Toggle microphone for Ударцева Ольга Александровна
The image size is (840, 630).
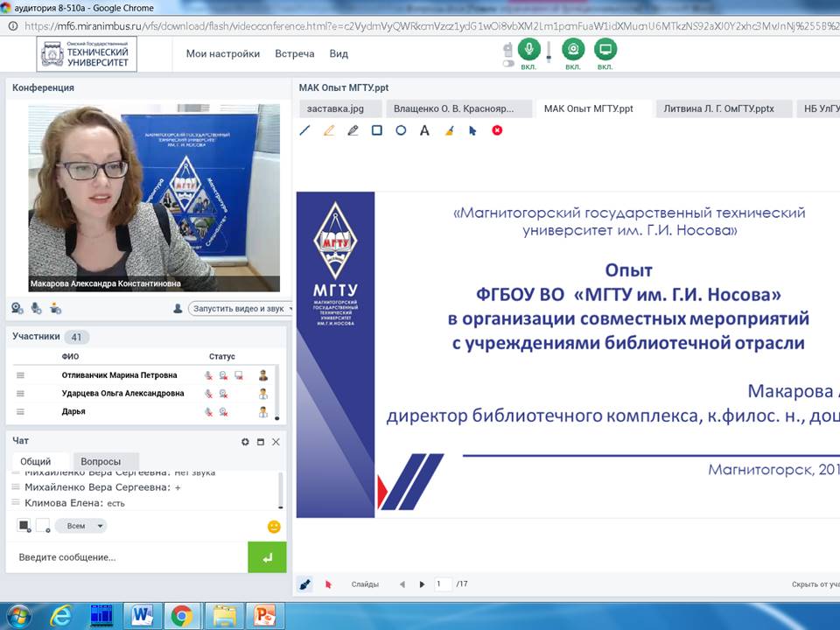[208, 394]
